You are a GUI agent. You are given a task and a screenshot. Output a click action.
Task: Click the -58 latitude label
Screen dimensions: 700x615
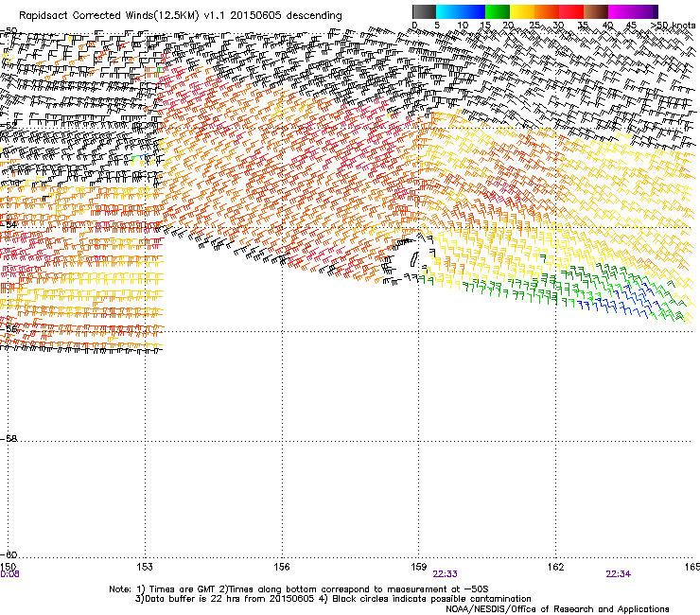coord(9,439)
